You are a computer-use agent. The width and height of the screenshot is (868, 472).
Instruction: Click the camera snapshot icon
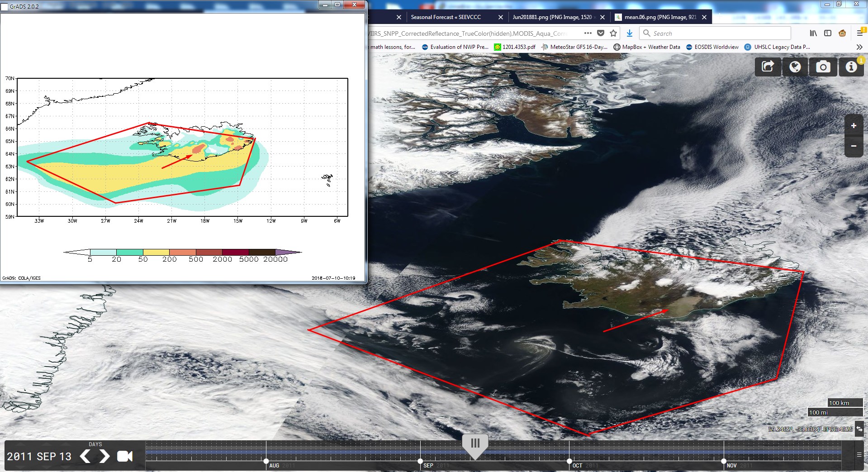click(823, 67)
